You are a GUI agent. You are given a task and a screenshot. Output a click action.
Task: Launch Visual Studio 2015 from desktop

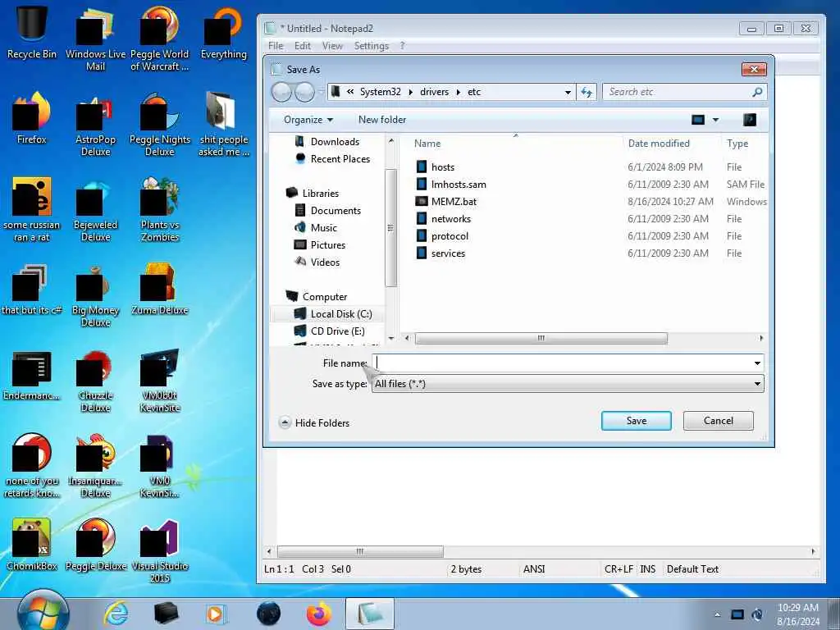160,550
